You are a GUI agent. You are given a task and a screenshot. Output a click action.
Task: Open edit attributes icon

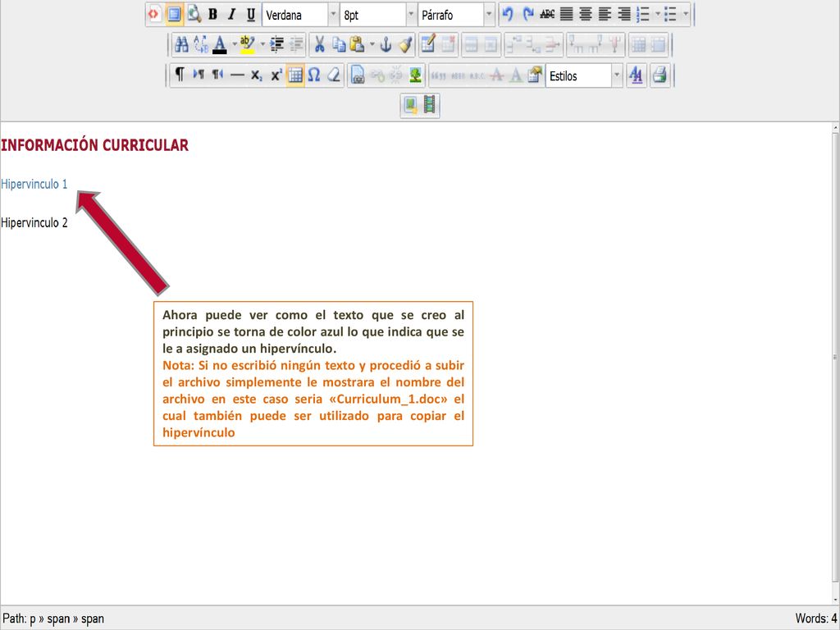tap(535, 75)
